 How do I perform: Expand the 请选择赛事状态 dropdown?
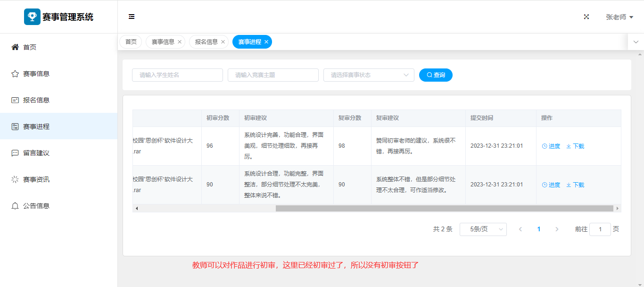(368, 75)
